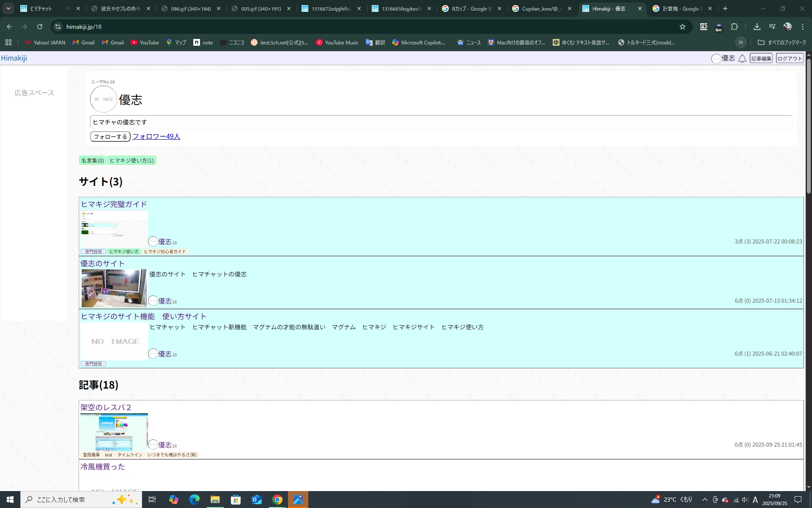
Task: Click the ログアウト button
Action: [x=789, y=58]
